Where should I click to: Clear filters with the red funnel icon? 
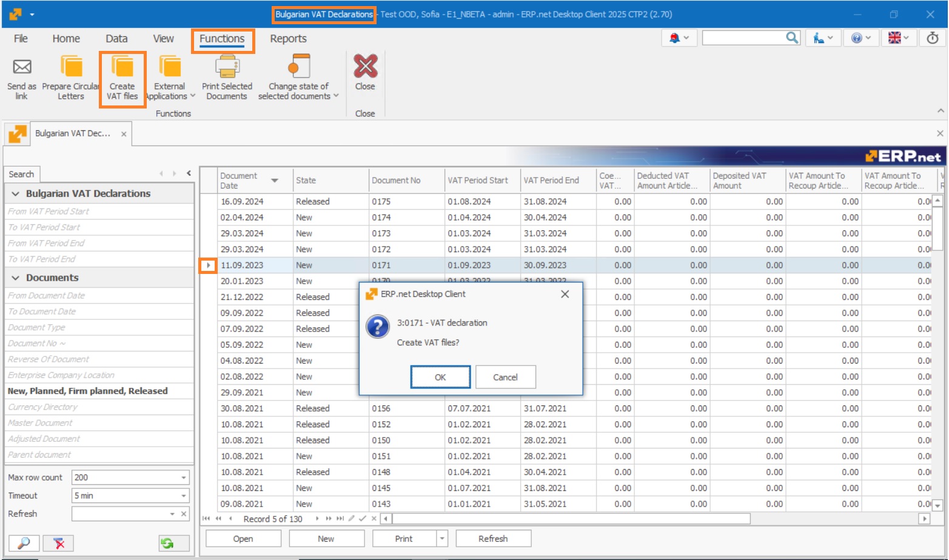[59, 543]
